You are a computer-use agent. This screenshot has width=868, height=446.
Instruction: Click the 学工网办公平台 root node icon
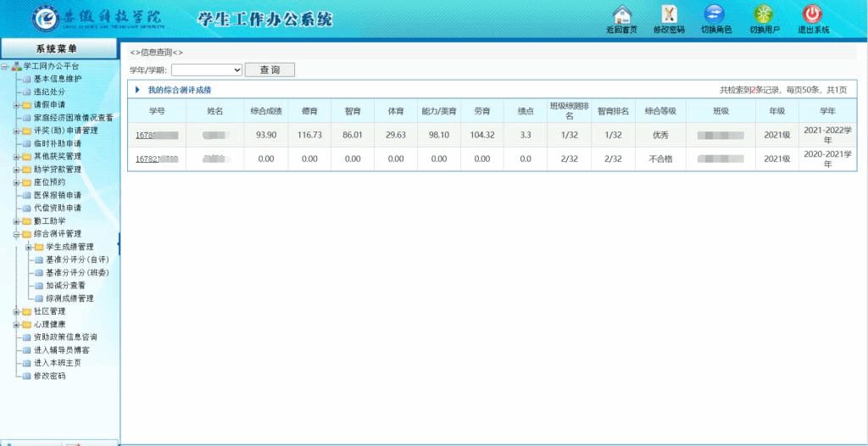click(16, 66)
